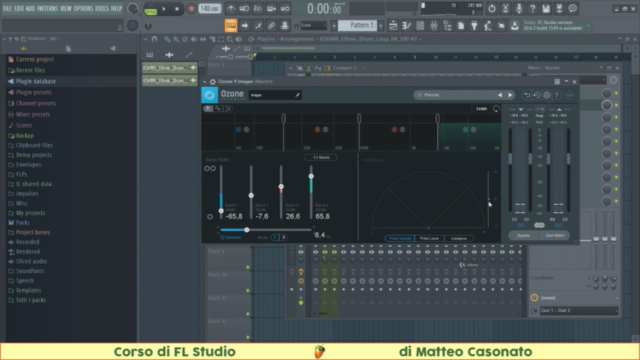Open the TOOLS menu
The width and height of the screenshot is (640, 360).
(x=102, y=9)
